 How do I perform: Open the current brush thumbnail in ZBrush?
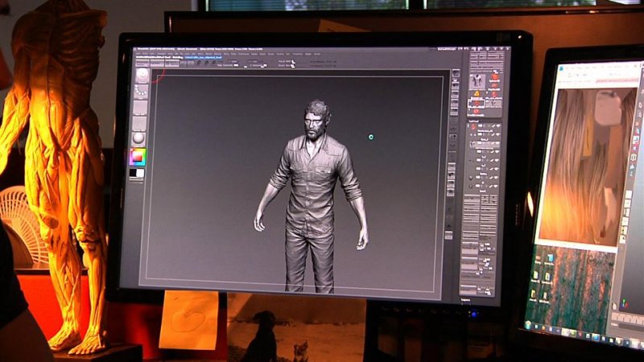142,75
